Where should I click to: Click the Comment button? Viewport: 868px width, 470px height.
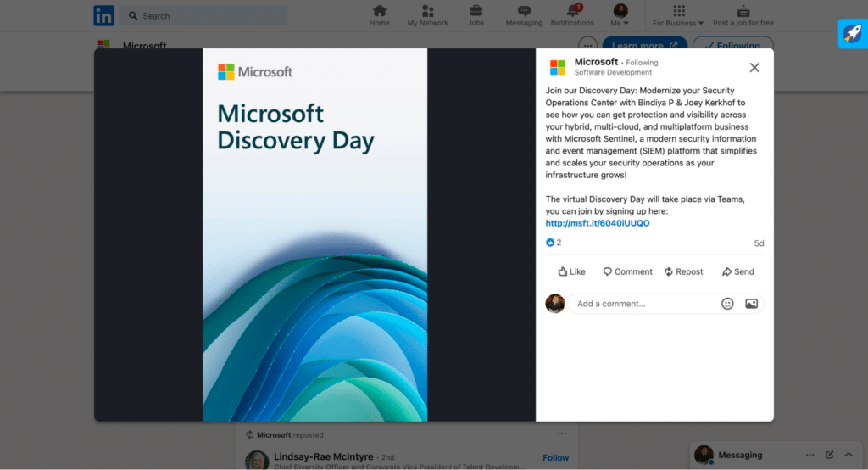point(628,271)
